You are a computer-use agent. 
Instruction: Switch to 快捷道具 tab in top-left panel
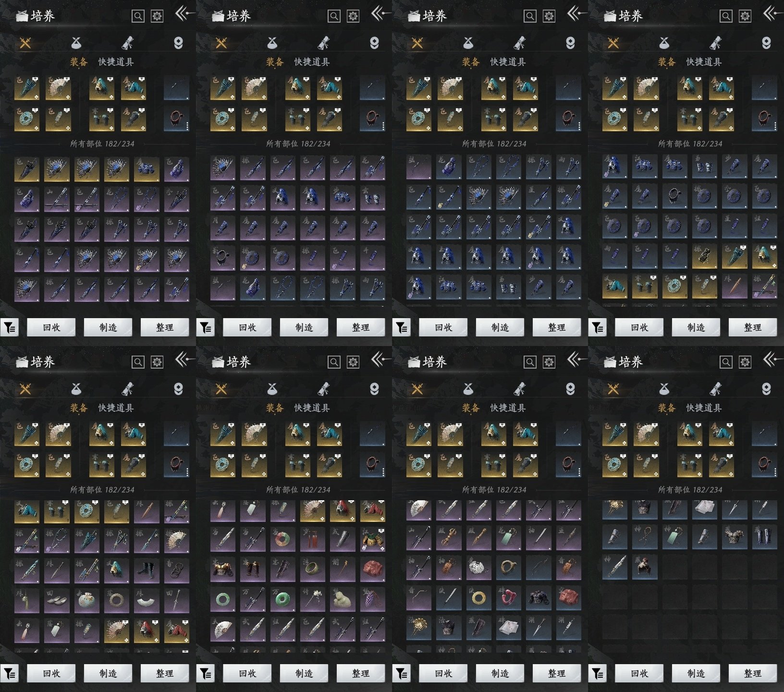tap(116, 62)
